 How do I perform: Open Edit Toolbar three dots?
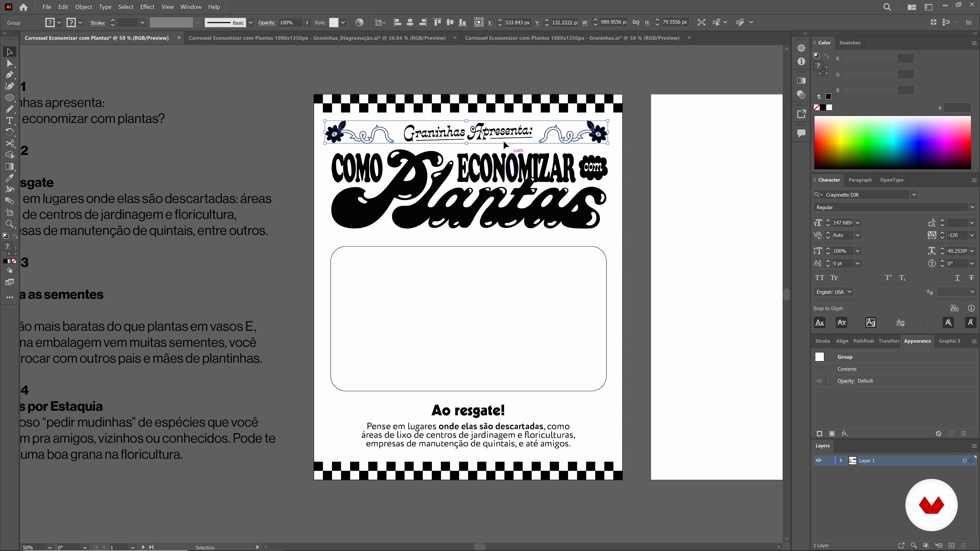tap(9, 297)
